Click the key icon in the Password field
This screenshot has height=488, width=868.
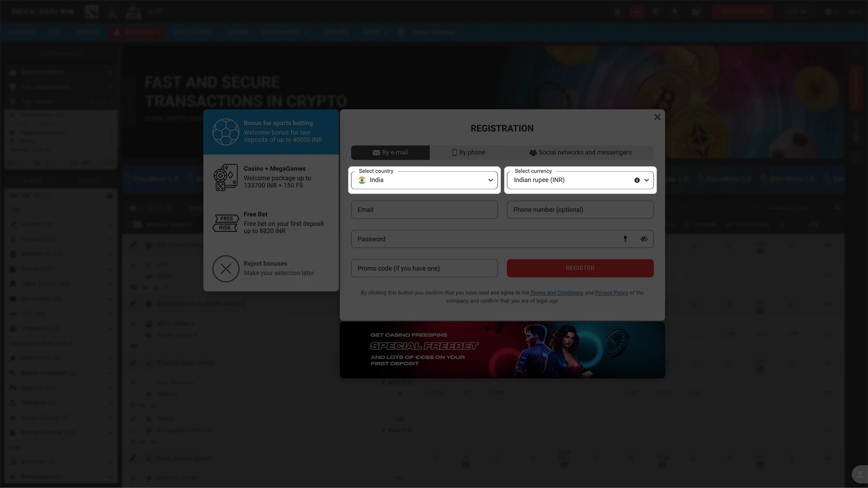coord(625,239)
